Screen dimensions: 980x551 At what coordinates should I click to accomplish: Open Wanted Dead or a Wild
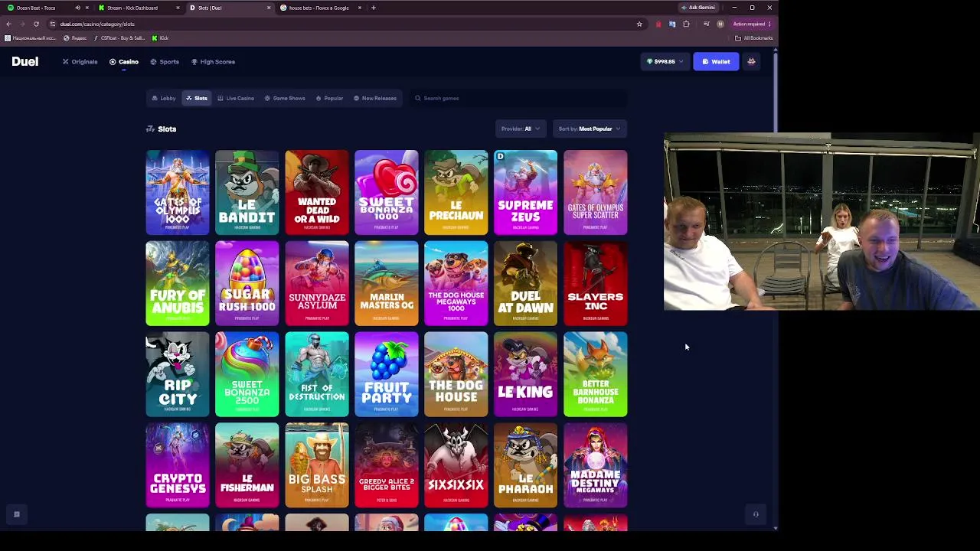(317, 192)
